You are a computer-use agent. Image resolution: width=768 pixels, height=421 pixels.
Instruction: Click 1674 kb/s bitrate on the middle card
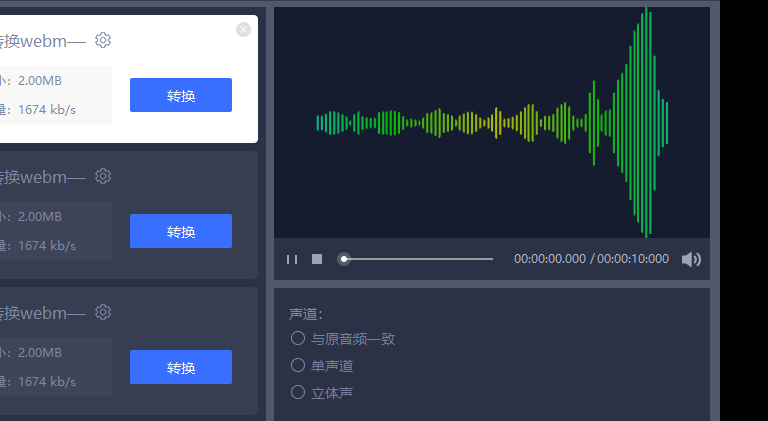[47, 246]
